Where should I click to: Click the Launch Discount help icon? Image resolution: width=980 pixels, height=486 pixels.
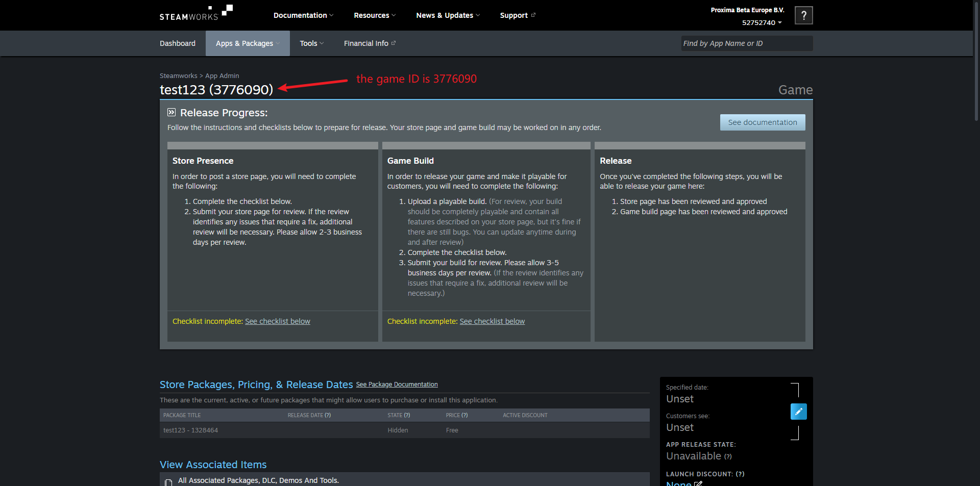click(740, 474)
